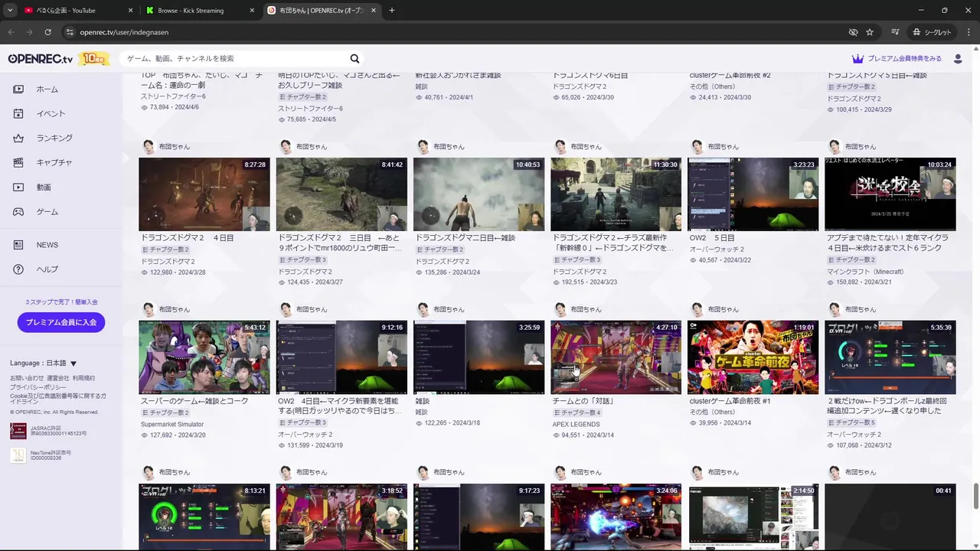Open the ホーム sidebar icon
Viewport: 980px width, 551px height.
[19, 90]
